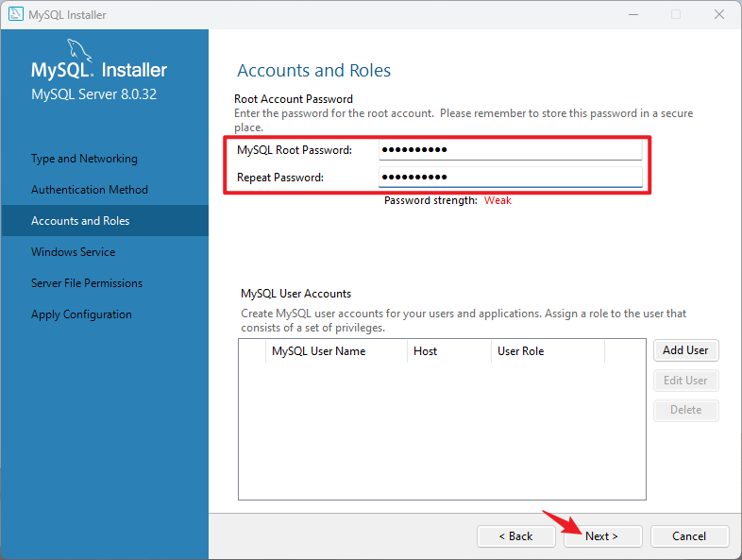The height and width of the screenshot is (560, 742).
Task: Go Back to the previous step
Action: 515,536
